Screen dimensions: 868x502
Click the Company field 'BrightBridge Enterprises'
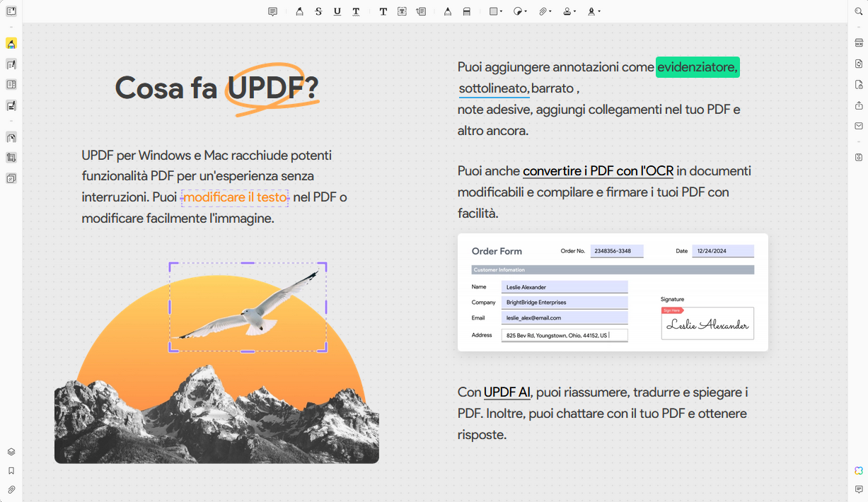point(565,303)
